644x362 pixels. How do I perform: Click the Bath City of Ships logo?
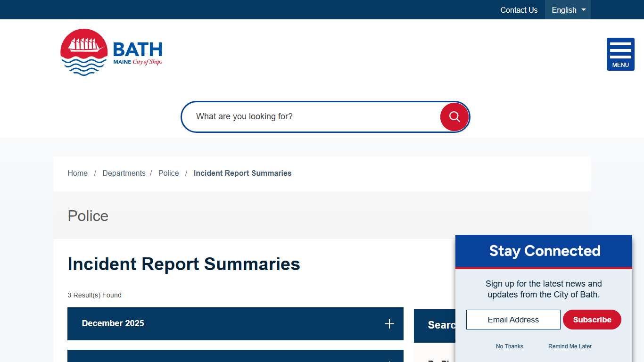(111, 52)
